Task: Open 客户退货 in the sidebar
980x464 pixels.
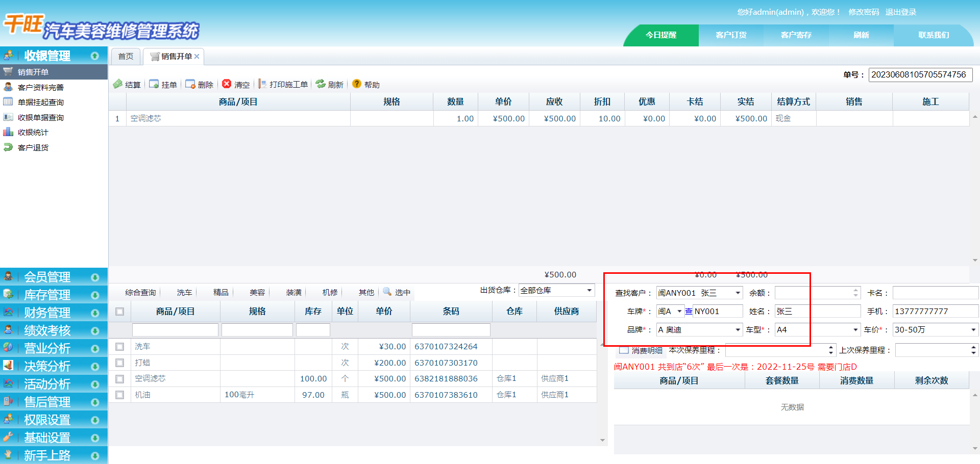Action: pyautogui.click(x=33, y=147)
